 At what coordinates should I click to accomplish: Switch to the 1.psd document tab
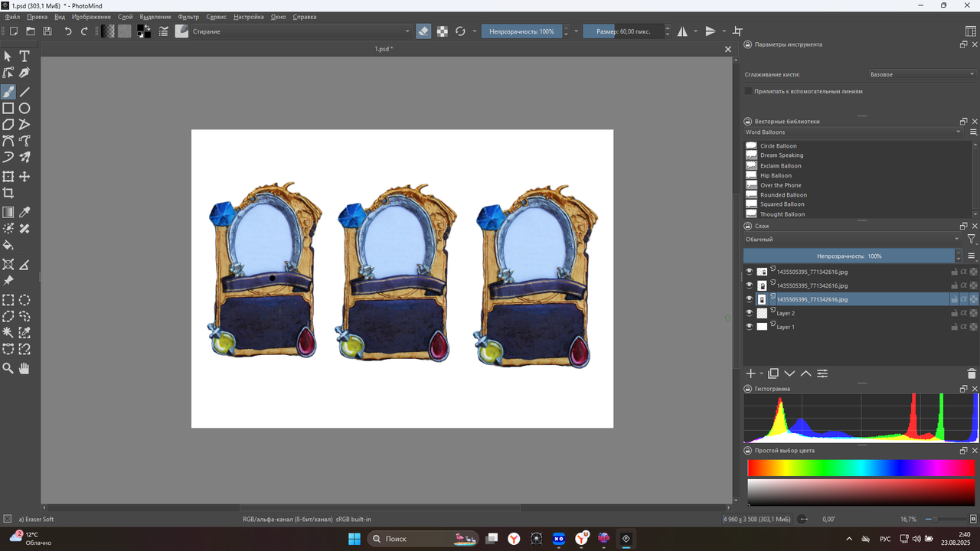384,49
